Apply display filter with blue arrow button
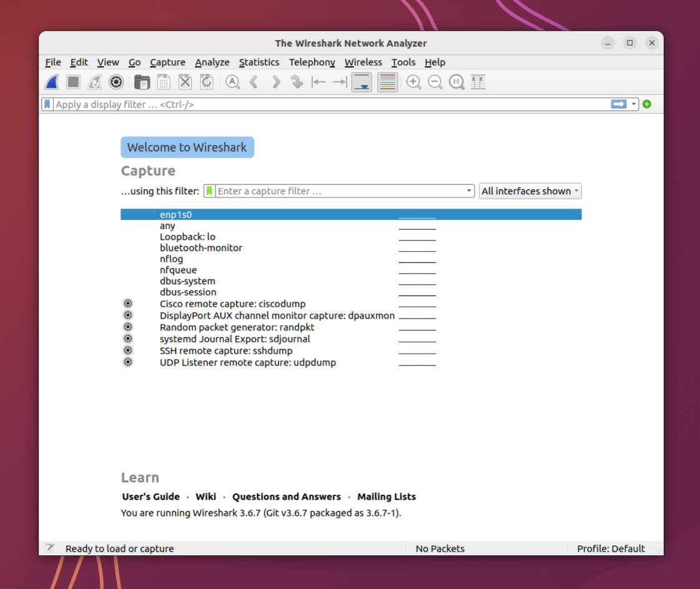The height and width of the screenshot is (589, 700). coord(619,104)
